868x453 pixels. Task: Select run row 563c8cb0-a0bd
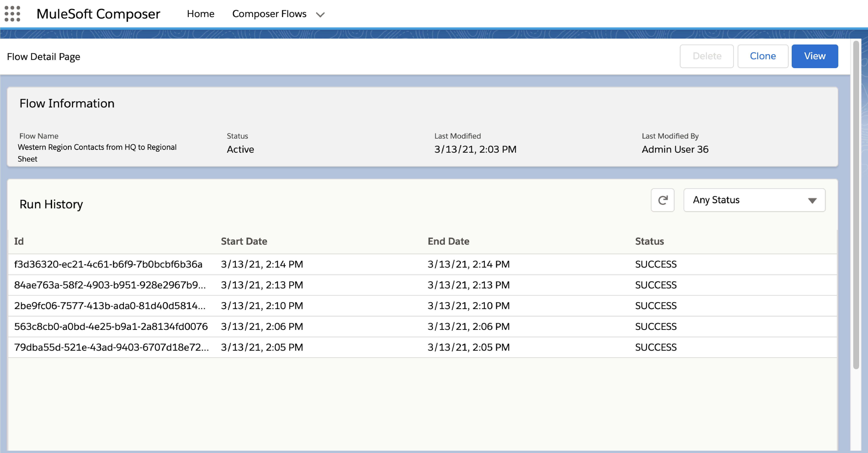(111, 326)
